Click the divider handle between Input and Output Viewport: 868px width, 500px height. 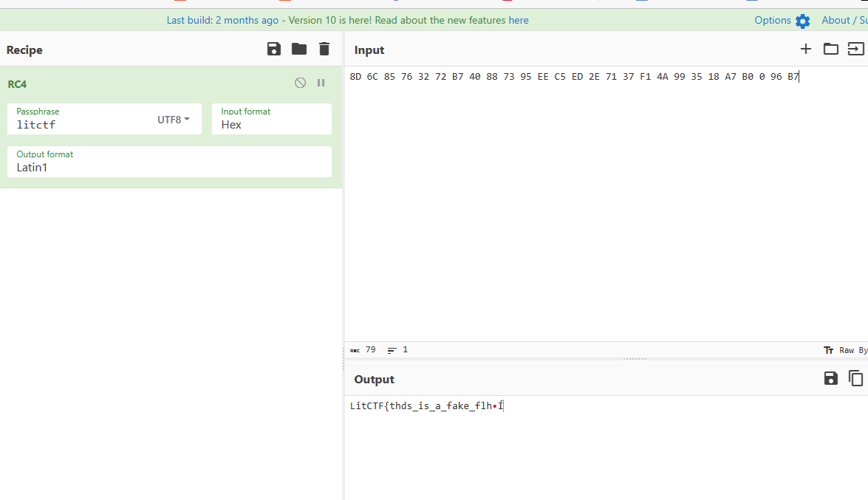point(635,359)
